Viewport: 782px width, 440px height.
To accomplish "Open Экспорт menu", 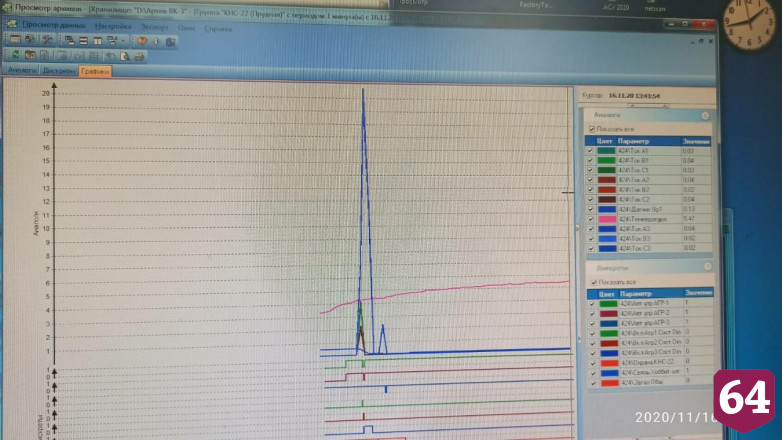I will pos(155,27).
